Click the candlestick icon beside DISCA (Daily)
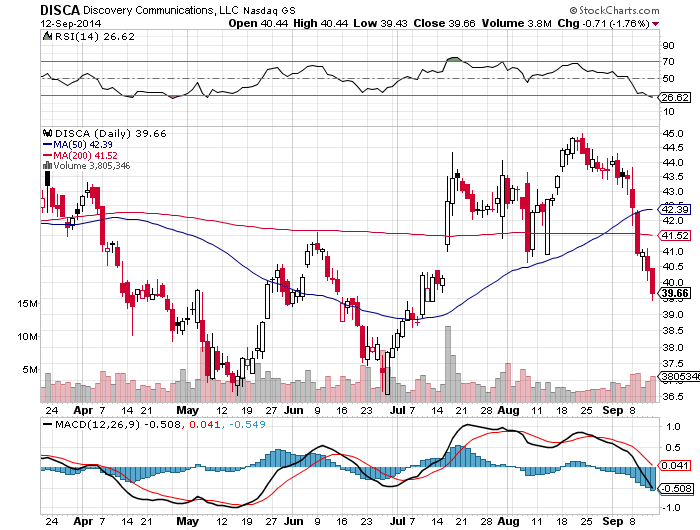 click(47, 133)
